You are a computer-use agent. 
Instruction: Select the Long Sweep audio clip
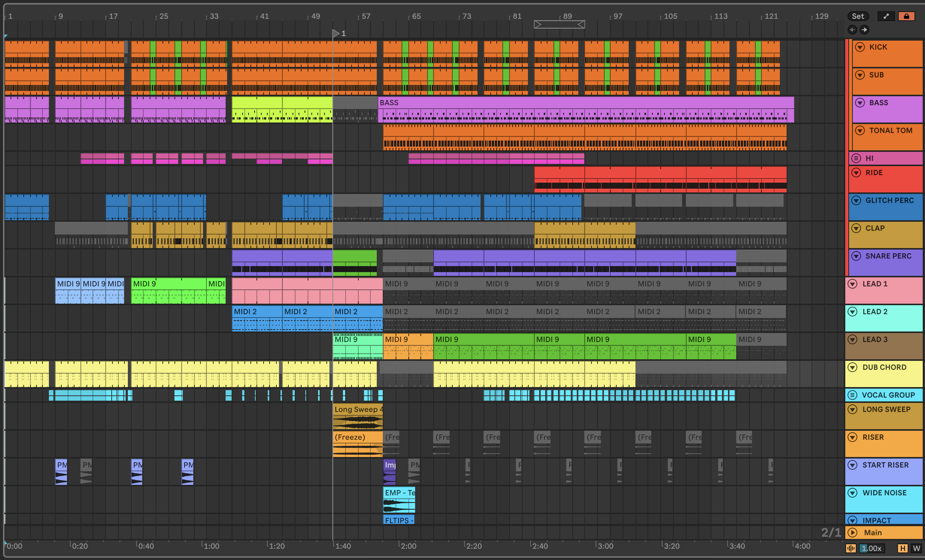358,416
